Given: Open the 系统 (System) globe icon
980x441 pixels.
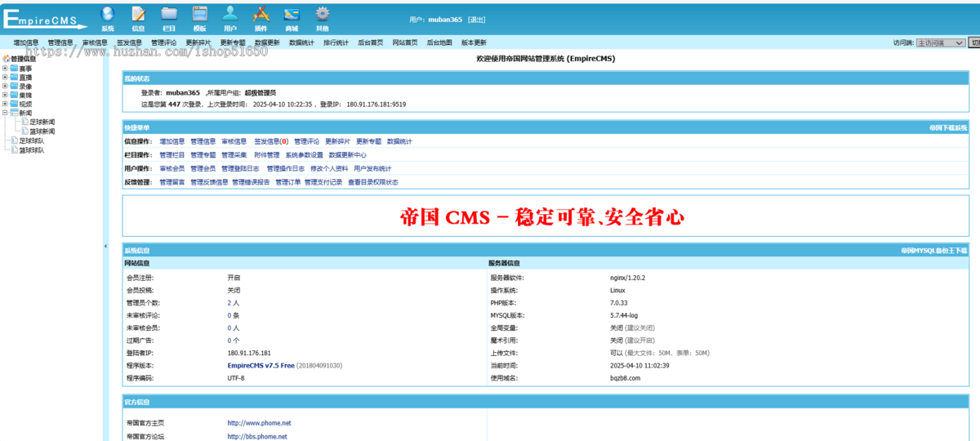Looking at the screenshot, I should click(108, 14).
